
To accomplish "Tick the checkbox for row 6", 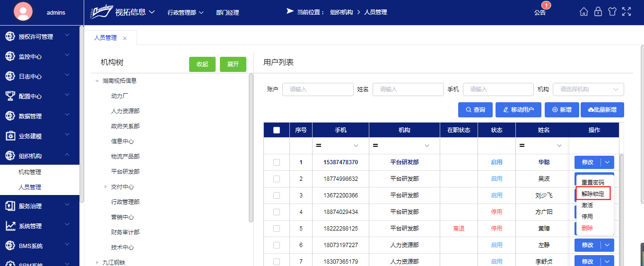I will pyautogui.click(x=277, y=245).
